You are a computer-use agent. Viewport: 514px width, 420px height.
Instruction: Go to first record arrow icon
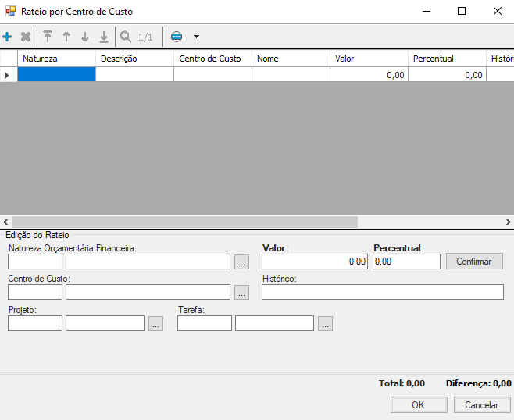click(x=48, y=37)
